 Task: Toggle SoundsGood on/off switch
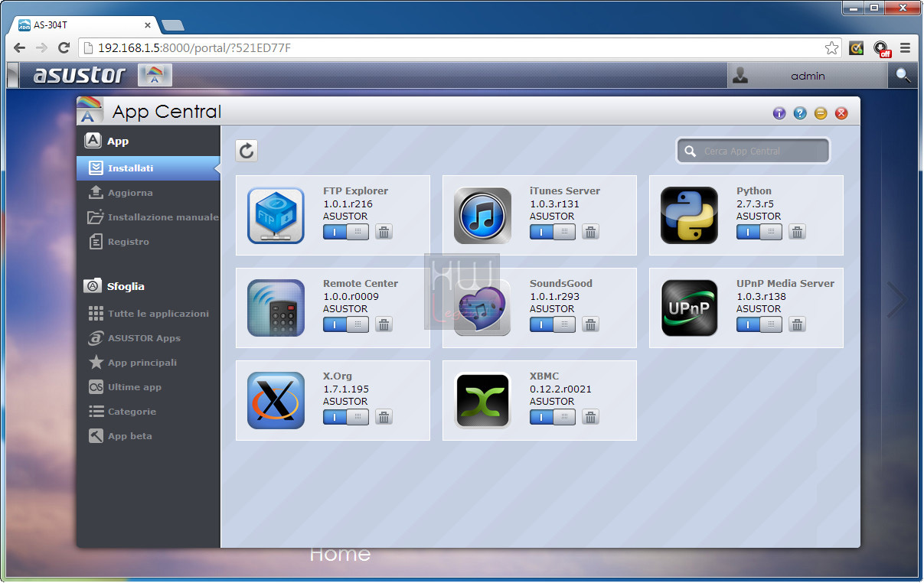pos(553,324)
